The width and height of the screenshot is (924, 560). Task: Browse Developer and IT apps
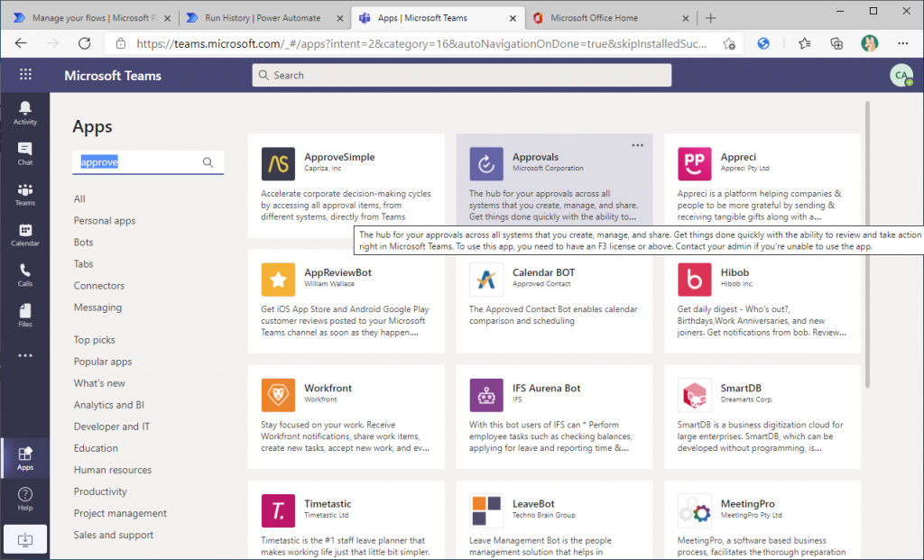coord(111,427)
